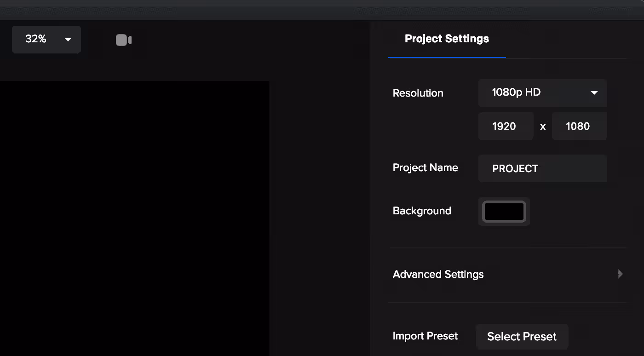Click the black canvas preview area
This screenshot has width=644, height=356.
pyautogui.click(x=133, y=216)
